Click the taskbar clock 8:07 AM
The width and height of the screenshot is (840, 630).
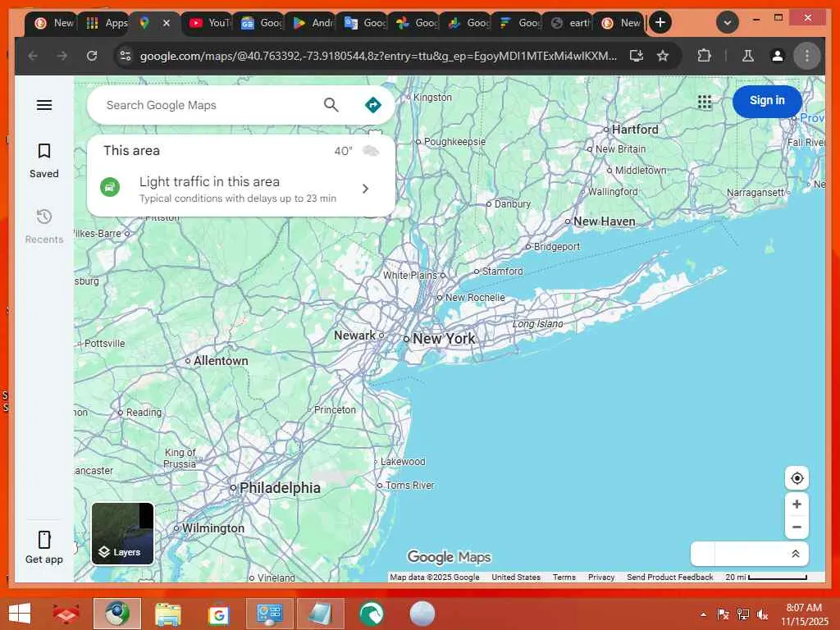click(x=804, y=608)
